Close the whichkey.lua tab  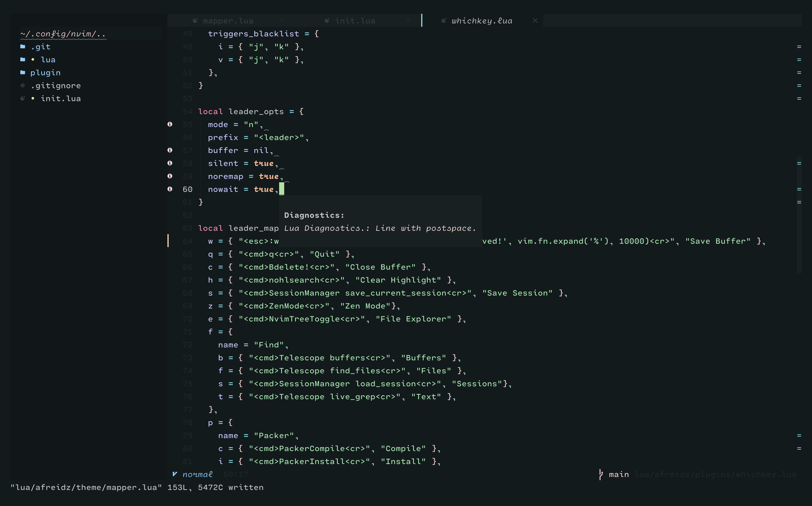point(535,21)
